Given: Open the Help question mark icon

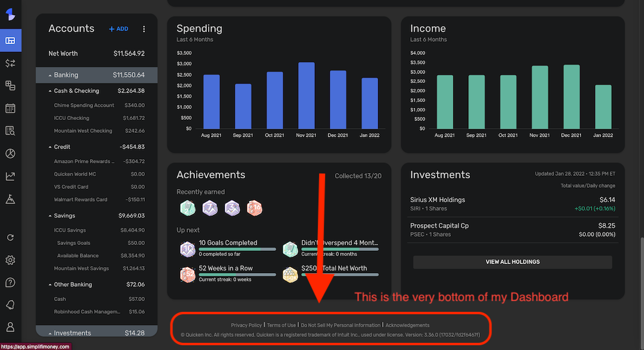Looking at the screenshot, I should (10, 283).
